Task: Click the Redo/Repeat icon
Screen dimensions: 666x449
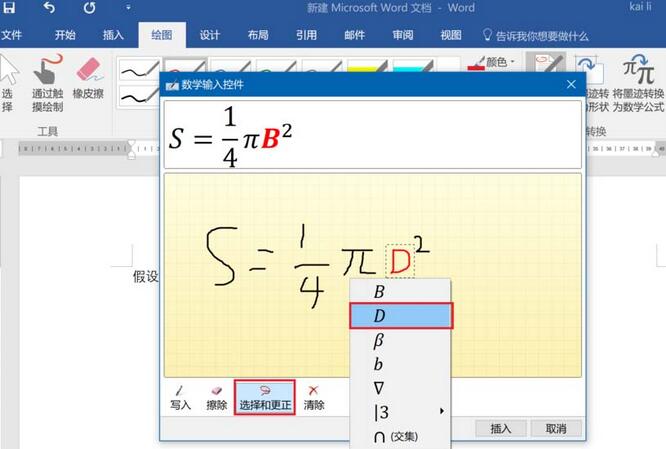Action: (x=89, y=8)
